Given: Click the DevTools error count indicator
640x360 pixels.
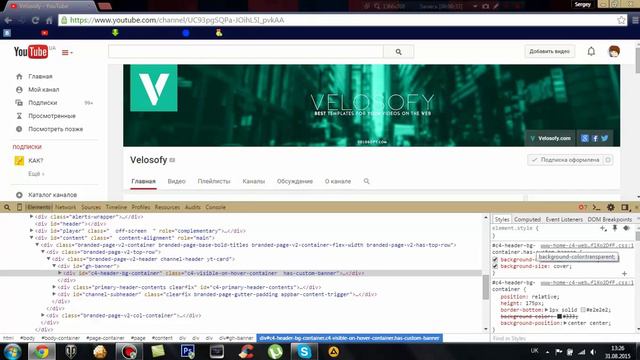Looking at the screenshot, I should [x=582, y=207].
